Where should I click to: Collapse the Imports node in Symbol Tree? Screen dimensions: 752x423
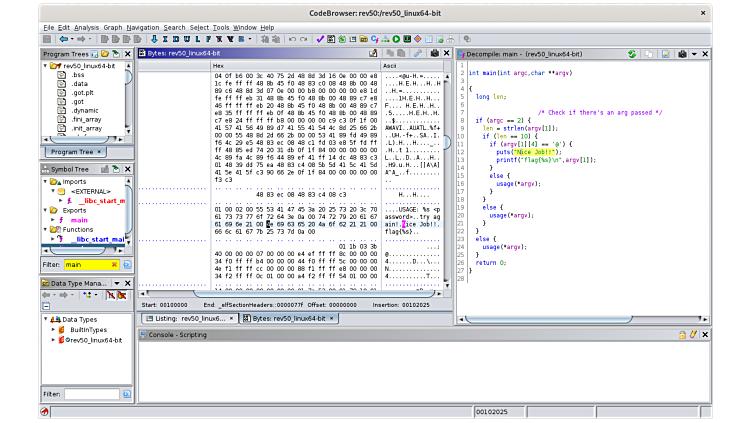click(46, 181)
